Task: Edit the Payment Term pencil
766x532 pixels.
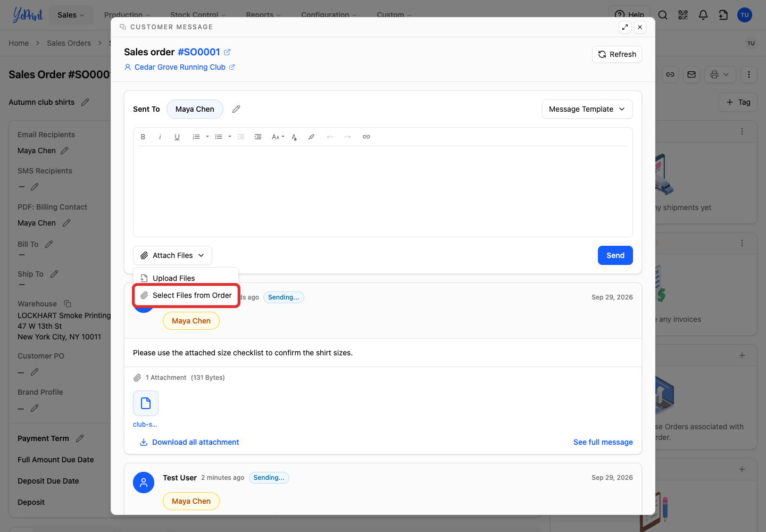Action: click(80, 438)
